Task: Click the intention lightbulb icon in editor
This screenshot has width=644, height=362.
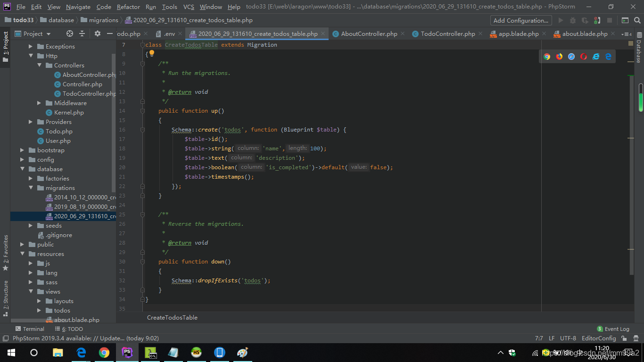Action: pyautogui.click(x=152, y=53)
